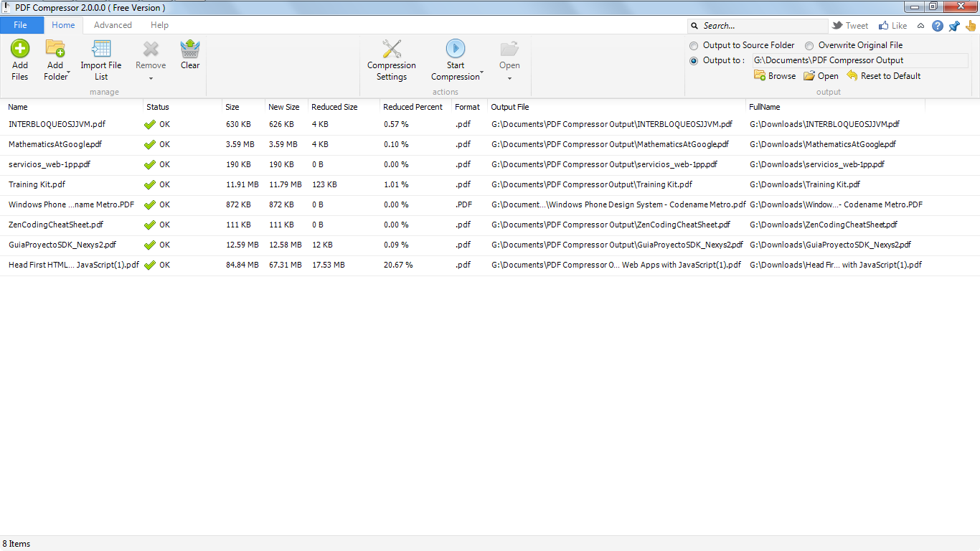Clear the file list with the Clear icon
This screenshot has width=980, height=551.
pos(190,49)
